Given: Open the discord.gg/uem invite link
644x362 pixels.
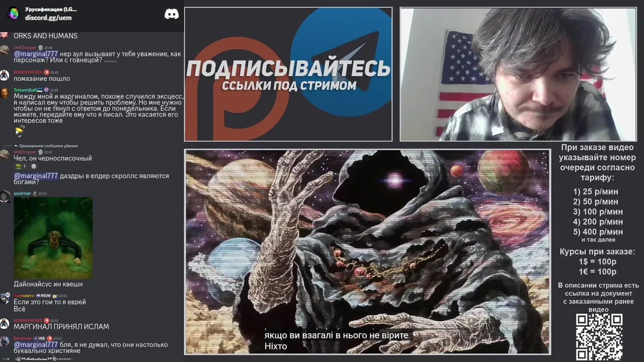Looking at the screenshot, I should point(48,18).
